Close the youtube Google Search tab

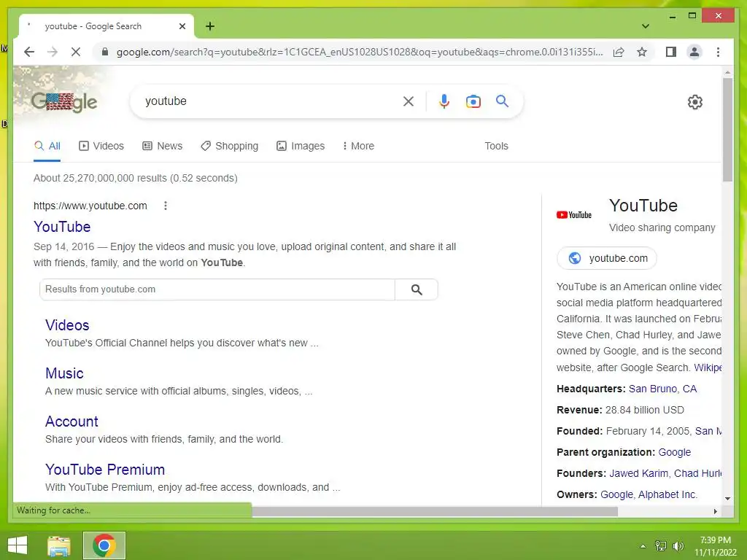(182, 26)
